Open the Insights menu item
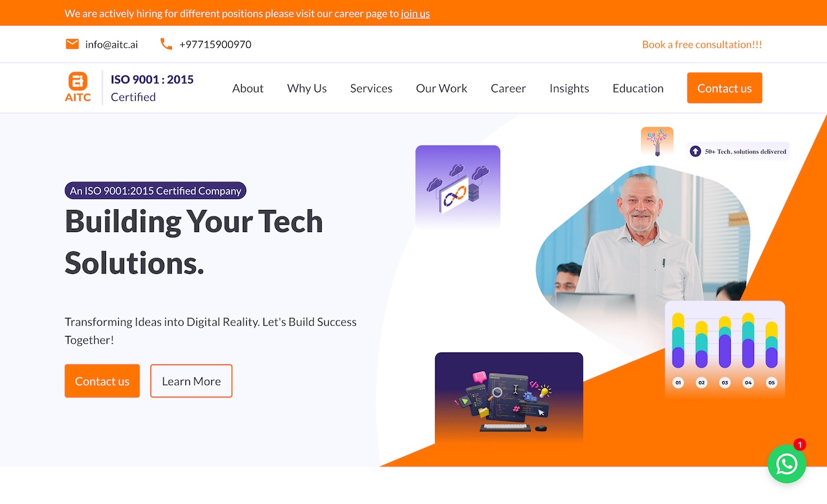Image resolution: width=827 pixels, height=504 pixels. click(569, 88)
